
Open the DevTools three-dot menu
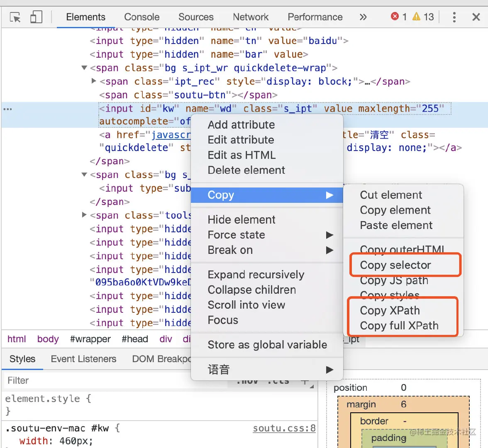click(454, 17)
